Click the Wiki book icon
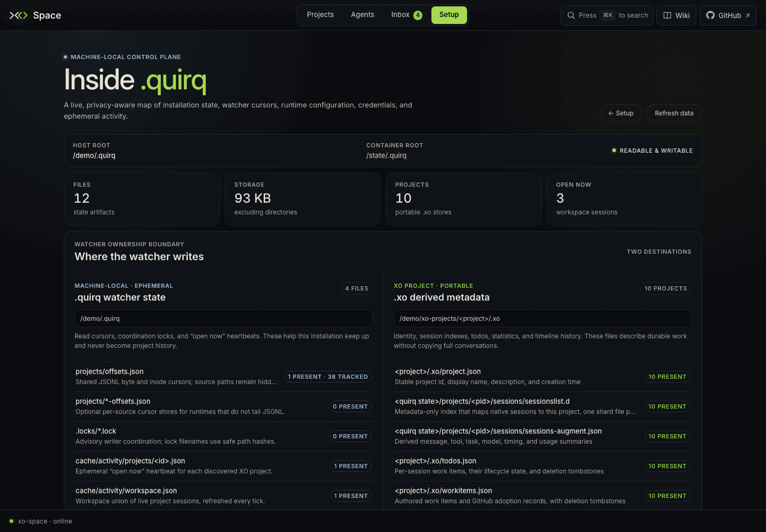This screenshot has width=766, height=532. (x=667, y=15)
